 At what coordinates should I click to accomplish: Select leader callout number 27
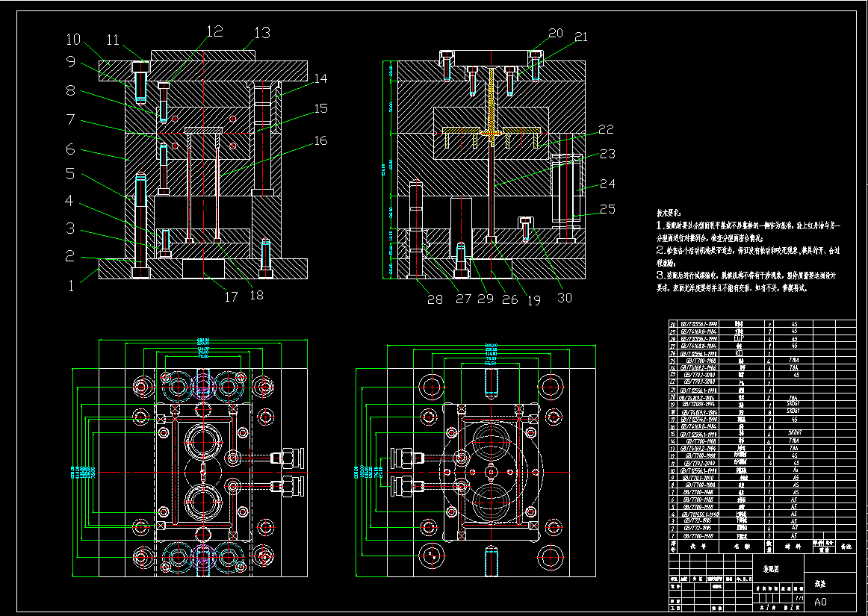(x=463, y=299)
